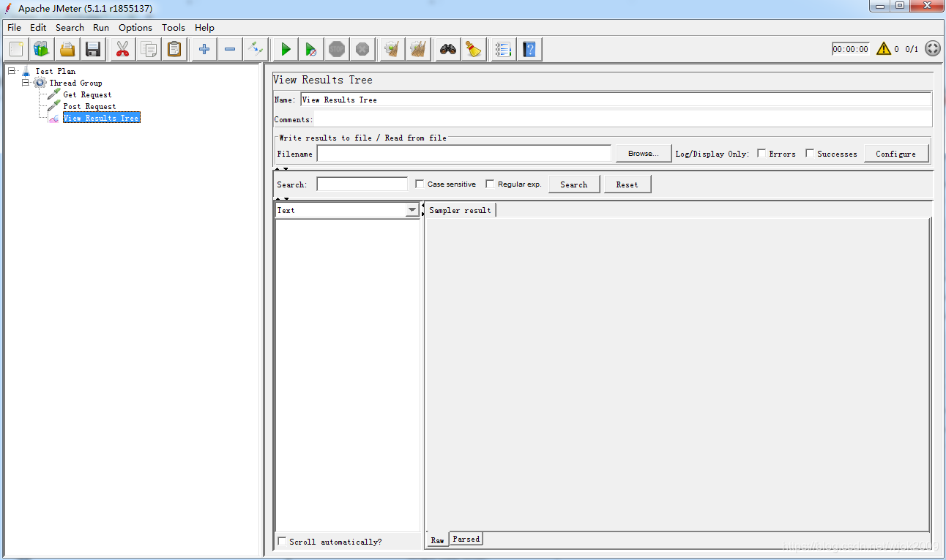Save the test plan with floppy icon
This screenshot has width=946, height=560.
93,49
